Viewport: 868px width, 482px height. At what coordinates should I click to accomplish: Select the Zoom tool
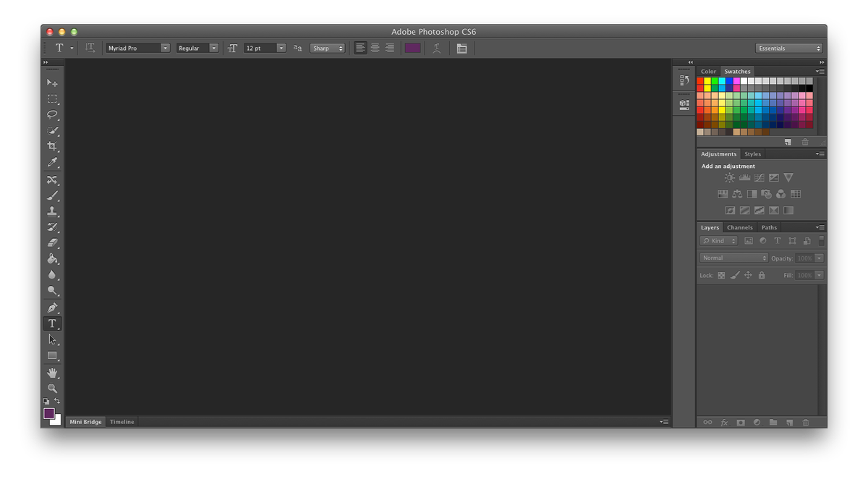(x=52, y=389)
